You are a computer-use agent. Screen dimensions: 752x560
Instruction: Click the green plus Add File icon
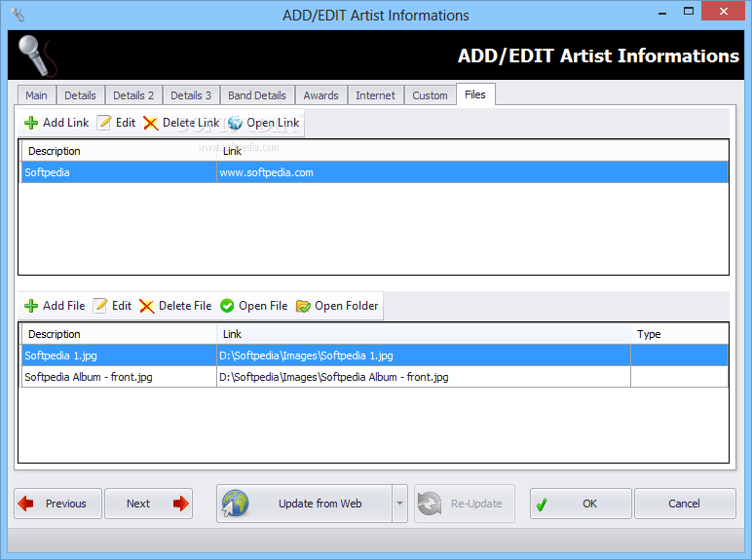coord(31,306)
